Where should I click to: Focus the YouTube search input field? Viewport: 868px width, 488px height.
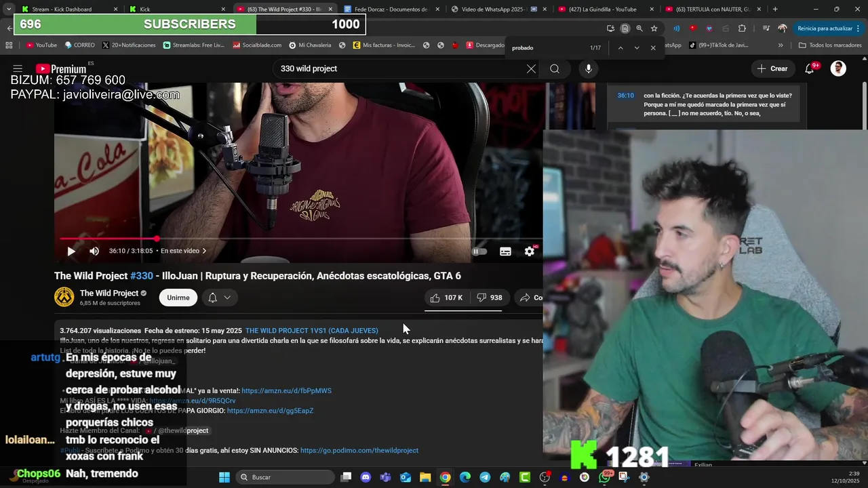400,68
